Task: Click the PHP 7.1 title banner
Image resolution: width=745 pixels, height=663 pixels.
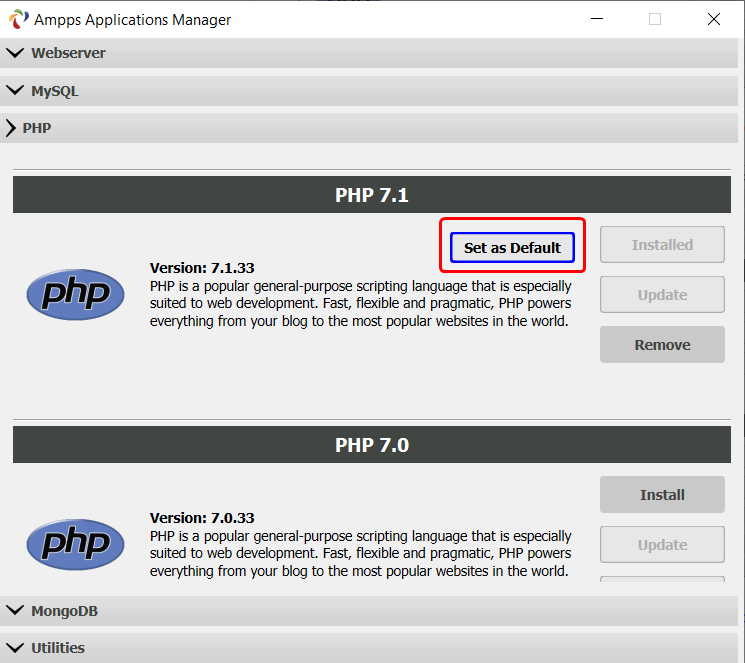Action: pyautogui.click(x=372, y=195)
